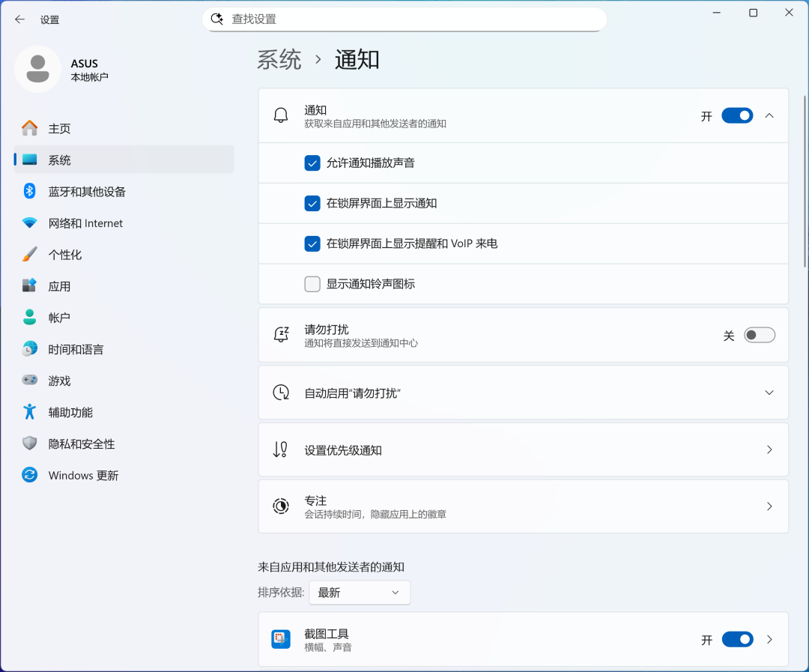The image size is (809, 672).
Task: Click the Wi-Fi network icon
Action: click(29, 223)
